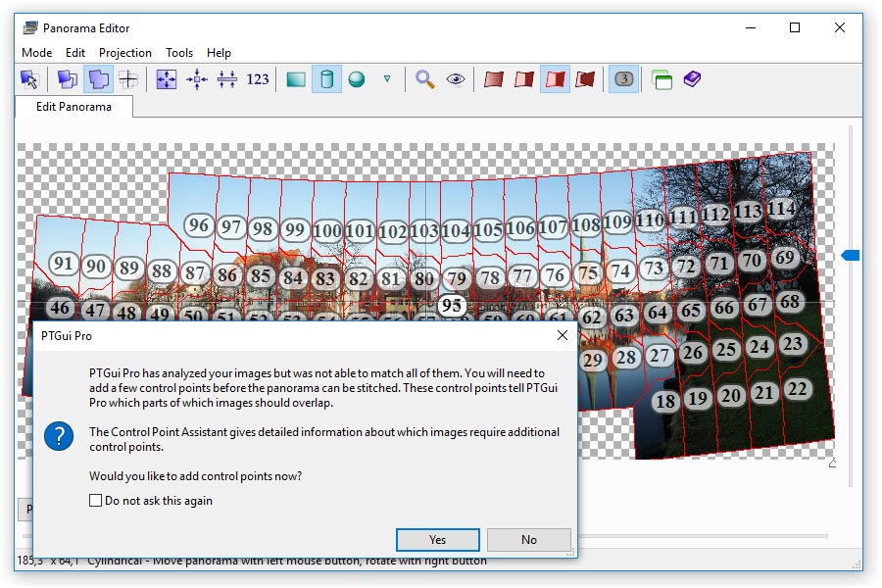Select image number 69 in the panorama
The width and height of the screenshot is (882, 588).
[785, 257]
